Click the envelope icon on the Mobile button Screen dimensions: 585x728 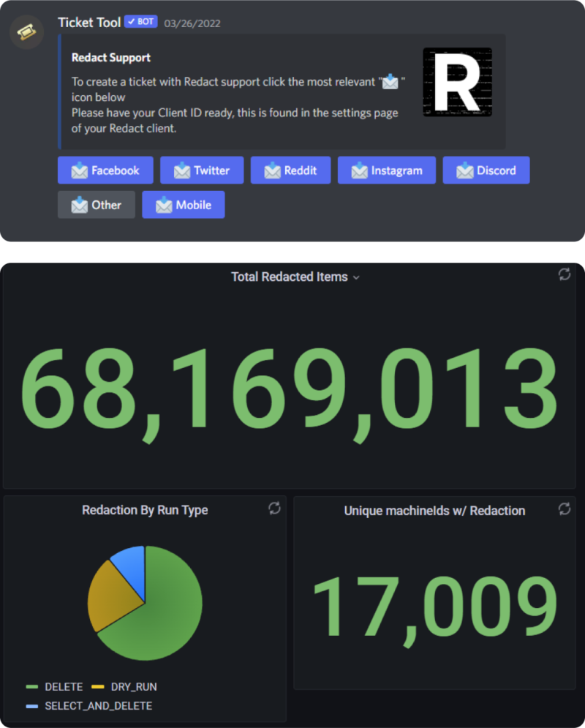[162, 205]
